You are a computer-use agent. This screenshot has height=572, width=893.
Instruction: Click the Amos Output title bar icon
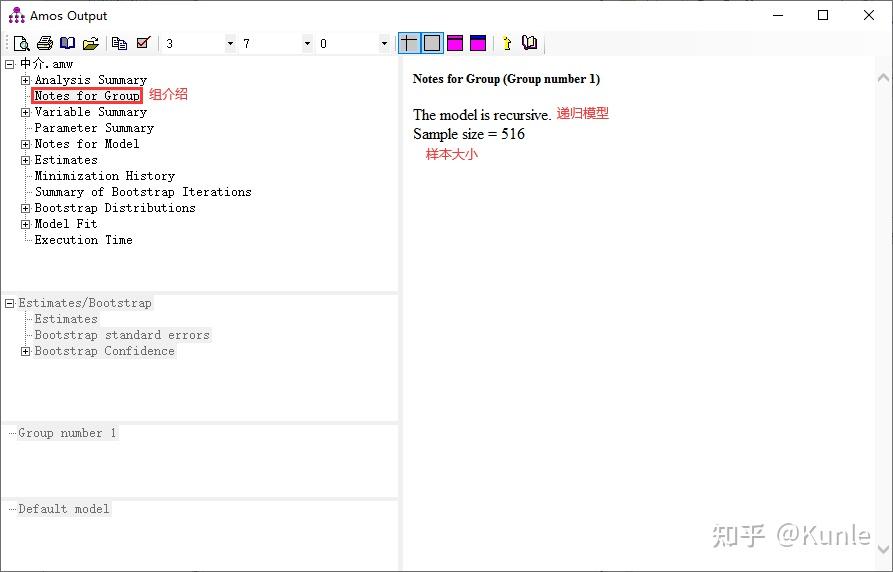pyautogui.click(x=17, y=15)
